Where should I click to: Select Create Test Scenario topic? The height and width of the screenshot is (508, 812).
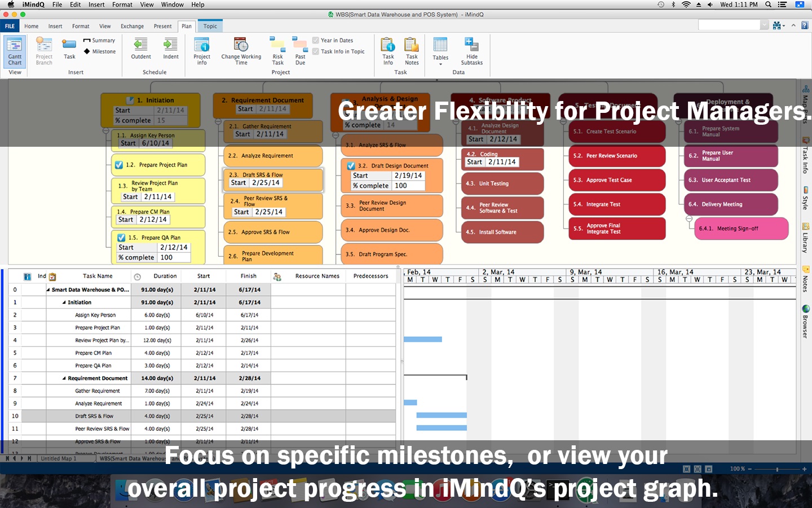click(x=617, y=132)
